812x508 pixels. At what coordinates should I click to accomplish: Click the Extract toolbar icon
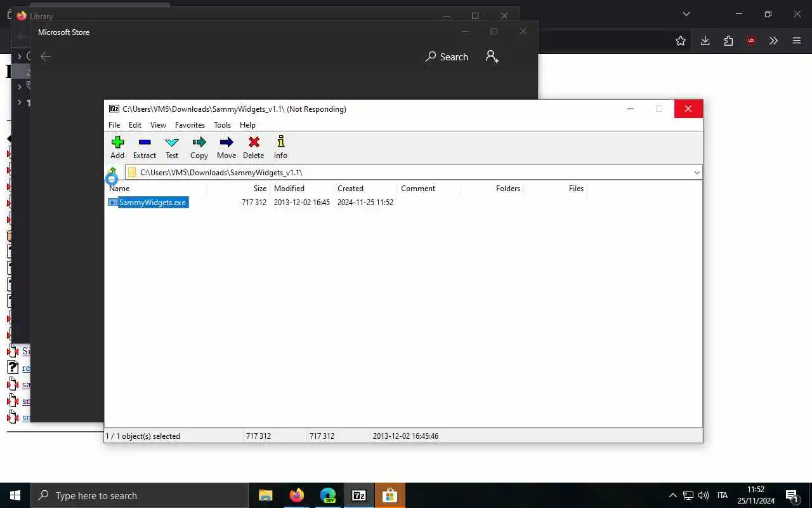click(145, 142)
